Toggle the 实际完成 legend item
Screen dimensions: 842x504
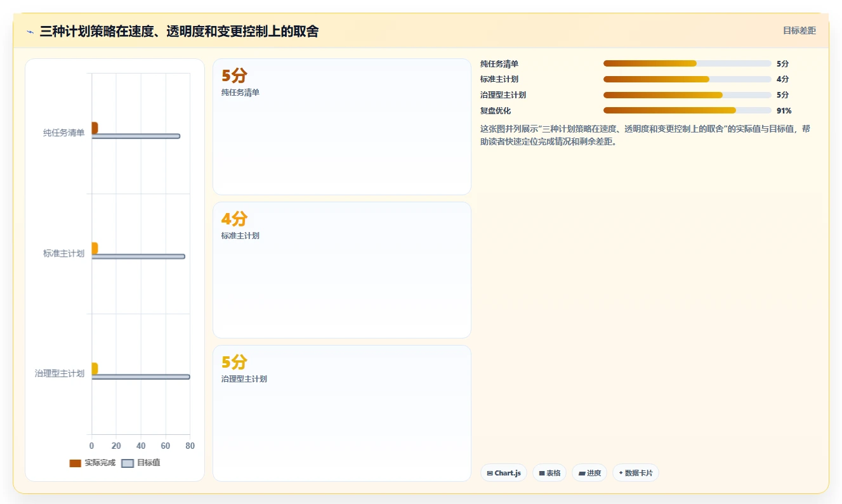(x=93, y=463)
